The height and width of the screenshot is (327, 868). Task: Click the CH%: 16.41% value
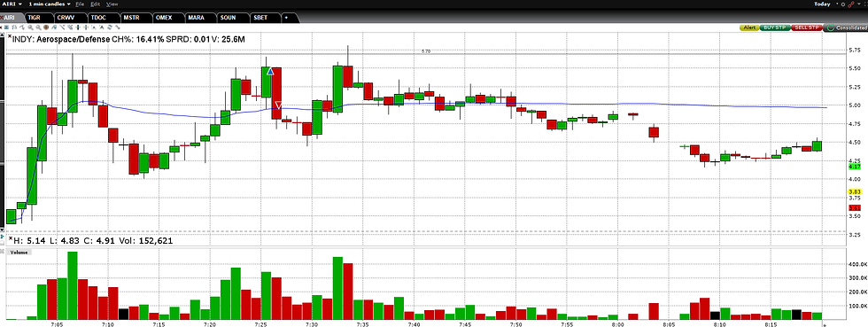pos(138,40)
